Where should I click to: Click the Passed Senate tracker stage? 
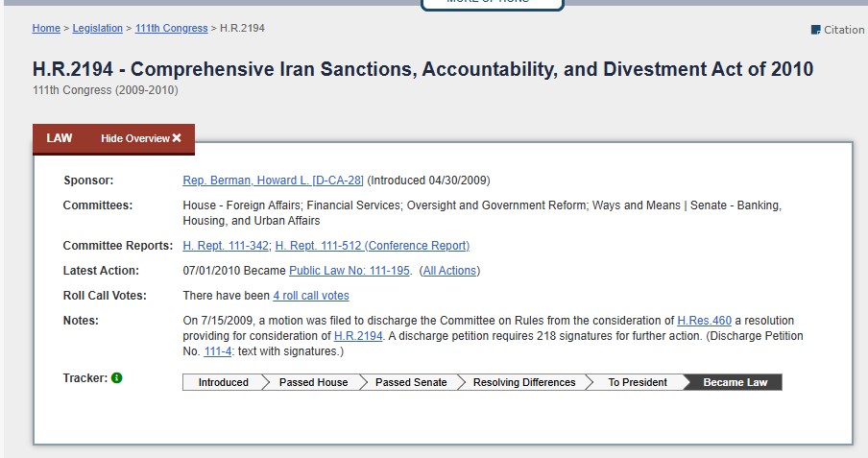(411, 382)
